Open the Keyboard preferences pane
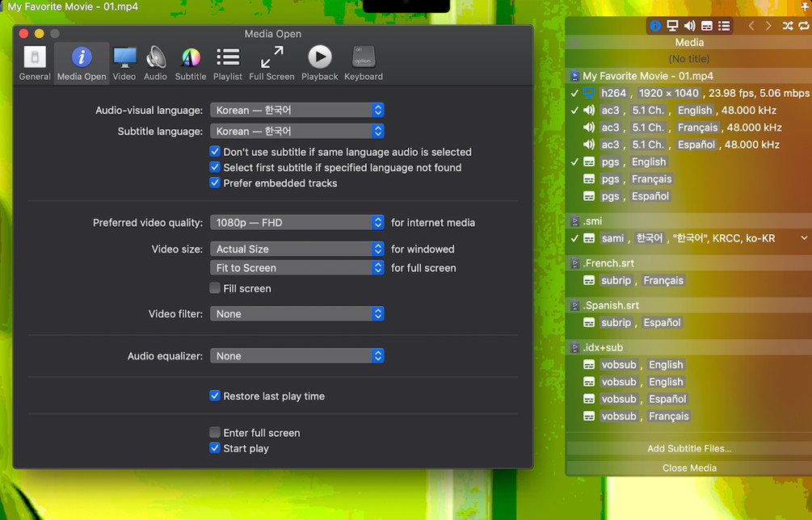This screenshot has height=520, width=812. click(364, 63)
